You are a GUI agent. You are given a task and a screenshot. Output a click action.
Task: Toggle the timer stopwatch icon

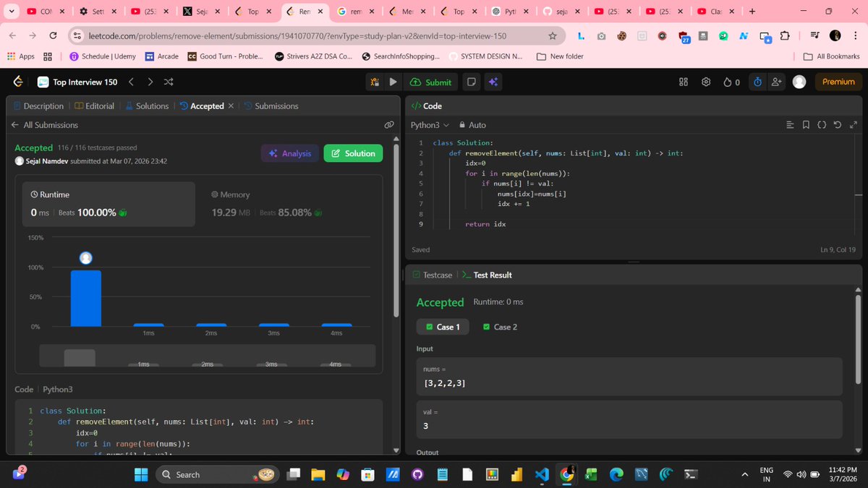point(757,82)
